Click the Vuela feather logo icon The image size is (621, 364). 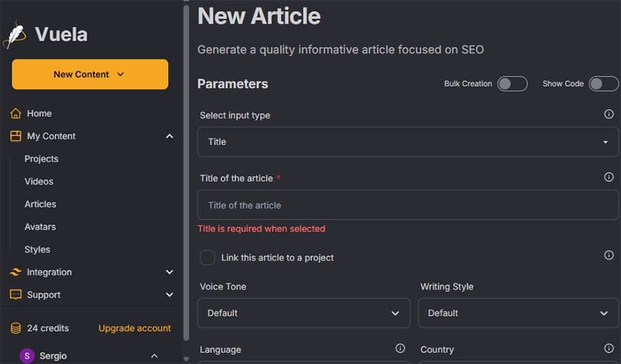click(15, 35)
